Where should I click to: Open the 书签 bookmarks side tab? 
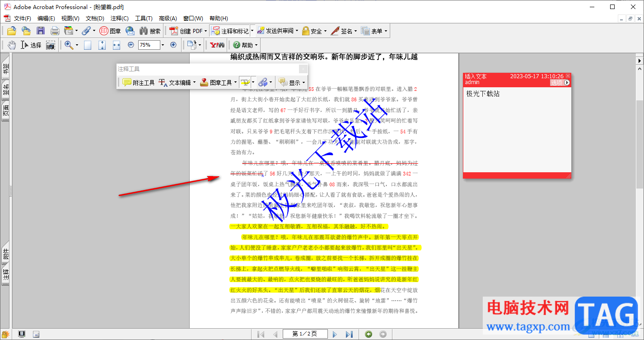coord(6,69)
